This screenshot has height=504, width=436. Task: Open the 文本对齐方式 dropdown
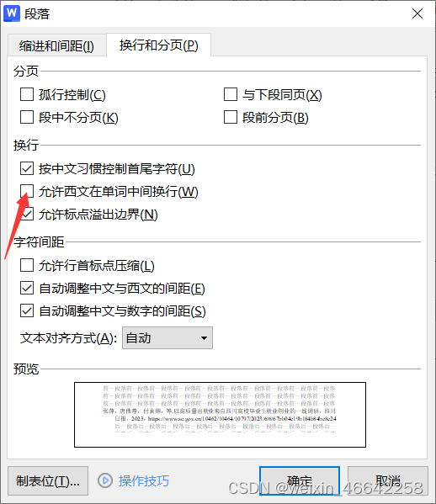coord(167,337)
